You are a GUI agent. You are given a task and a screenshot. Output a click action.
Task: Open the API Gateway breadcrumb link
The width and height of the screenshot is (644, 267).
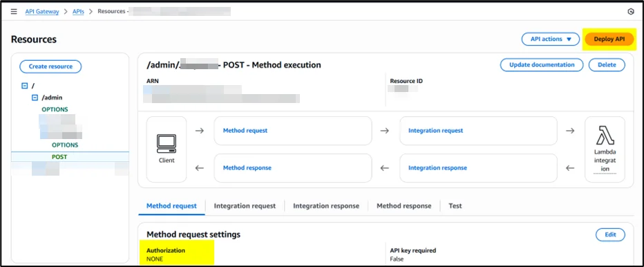point(42,12)
